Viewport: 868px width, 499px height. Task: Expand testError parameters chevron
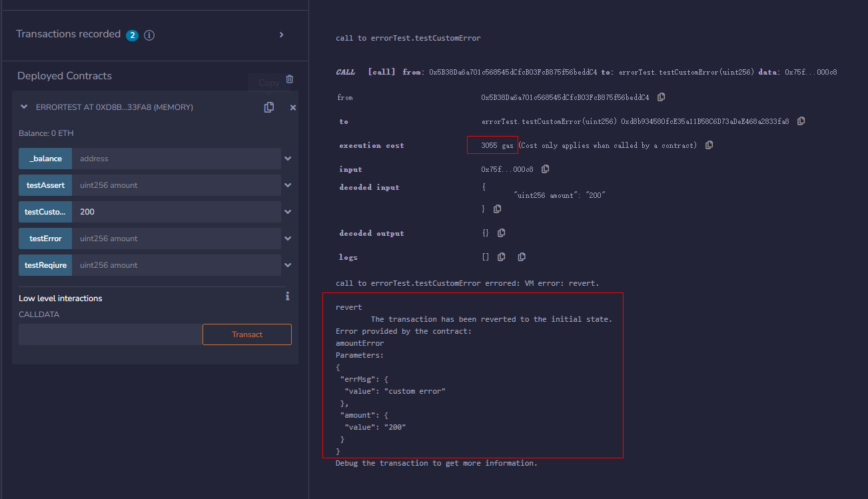pos(288,239)
